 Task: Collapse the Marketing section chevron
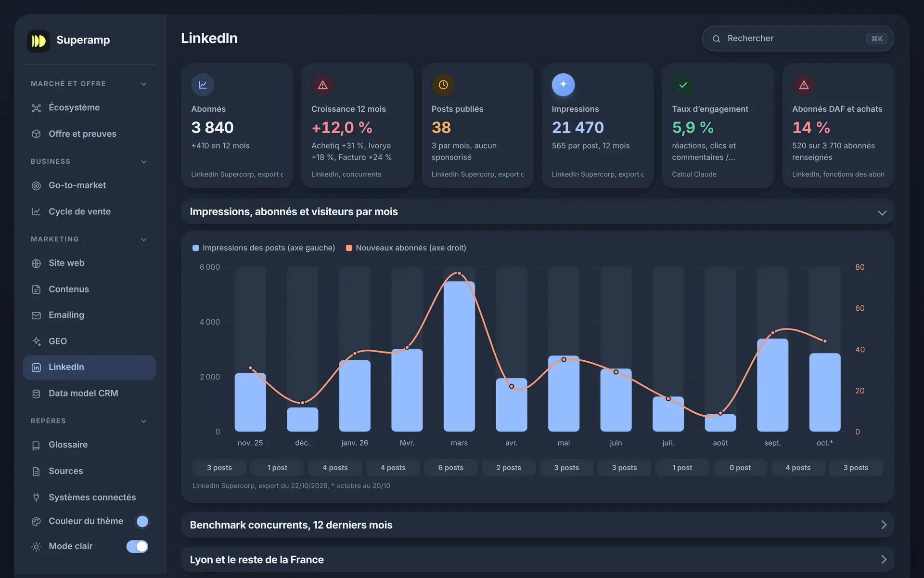point(143,239)
